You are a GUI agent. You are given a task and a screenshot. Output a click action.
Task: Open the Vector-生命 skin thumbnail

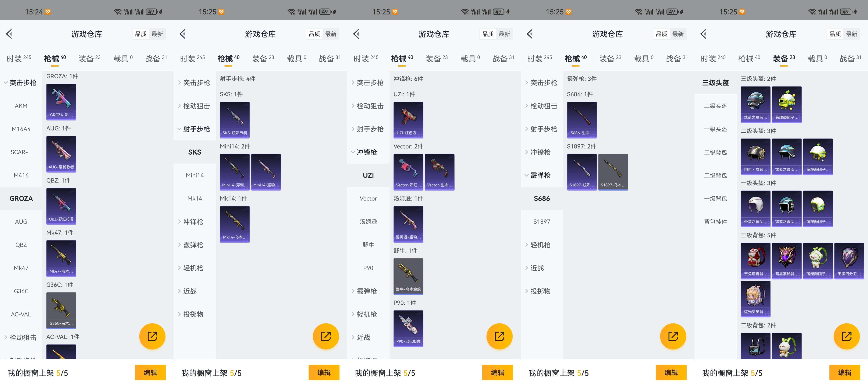(x=439, y=172)
